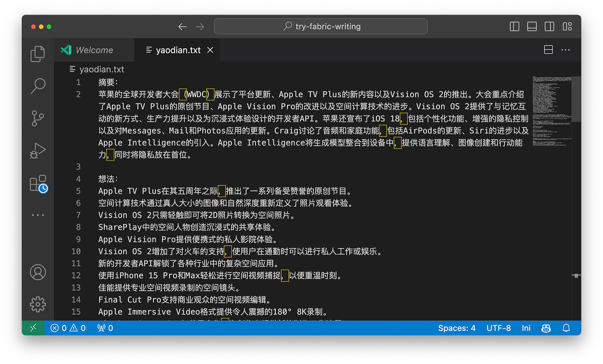Open the Run and Debug view

[x=38, y=151]
